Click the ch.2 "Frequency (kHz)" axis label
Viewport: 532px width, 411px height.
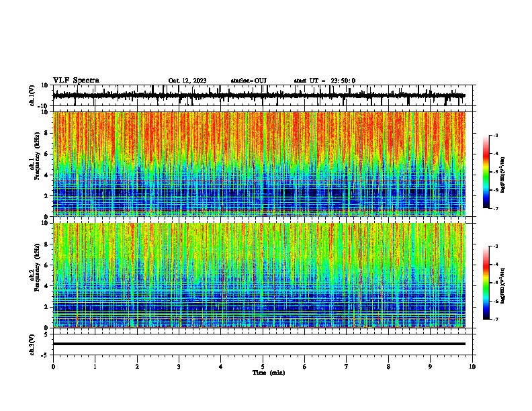click(37, 267)
